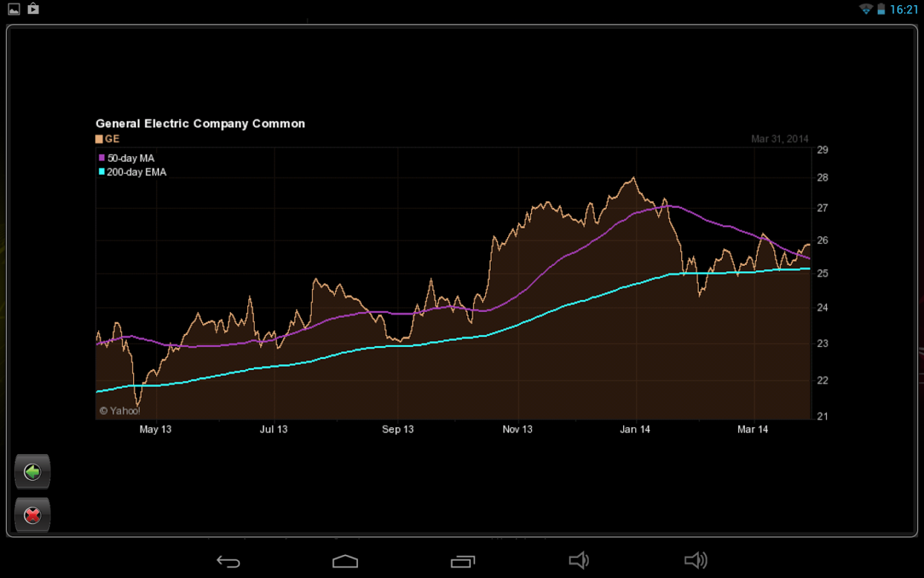924x578 pixels.
Task: Click the purple 50-day MA legend swatch
Action: pyautogui.click(x=101, y=157)
